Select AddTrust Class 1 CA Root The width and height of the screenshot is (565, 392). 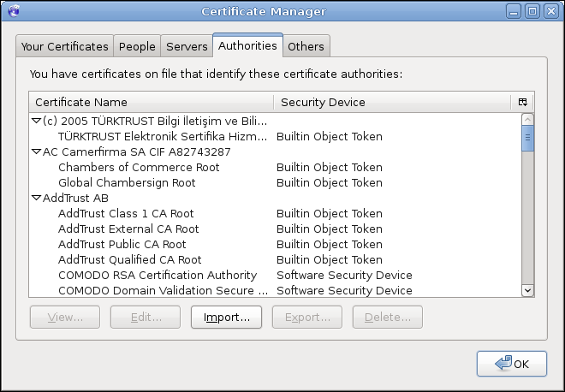(x=276, y=213)
